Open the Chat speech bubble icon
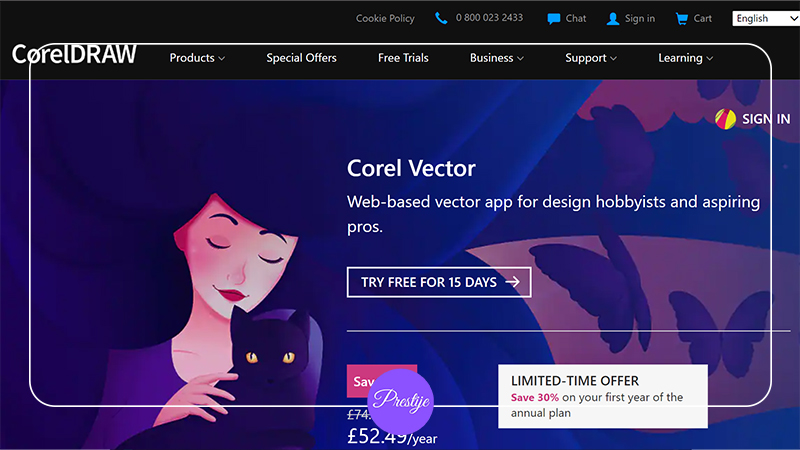Image resolution: width=800 pixels, height=450 pixels. 554,19
